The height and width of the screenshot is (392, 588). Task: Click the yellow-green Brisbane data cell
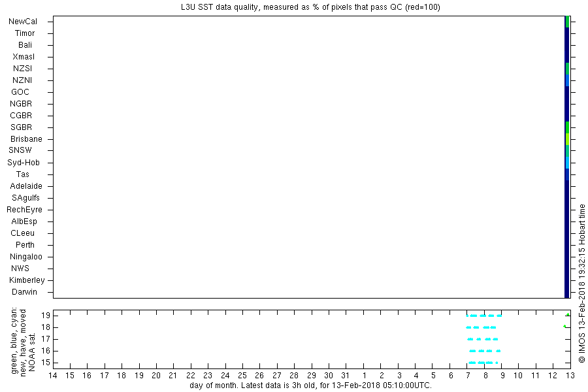pos(567,139)
